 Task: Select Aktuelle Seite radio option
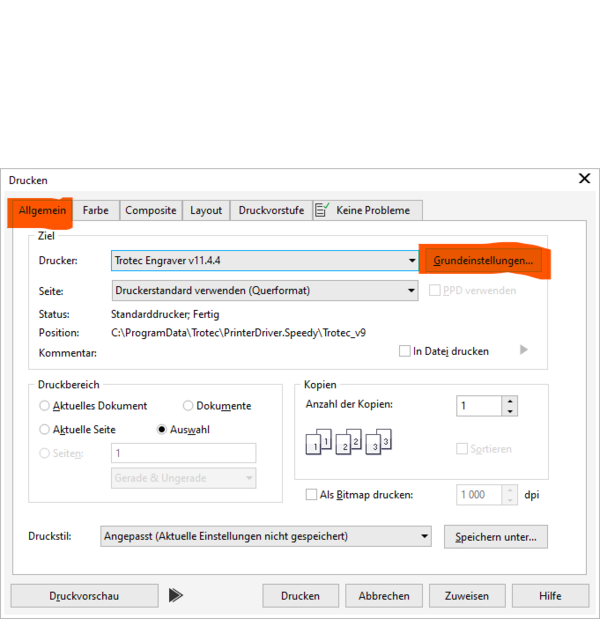point(45,429)
